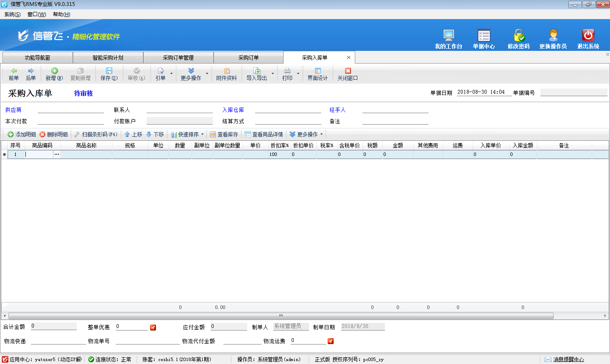The width and height of the screenshot is (610, 364).
Task: Click the 关闭窗口 close window icon
Action: [348, 74]
